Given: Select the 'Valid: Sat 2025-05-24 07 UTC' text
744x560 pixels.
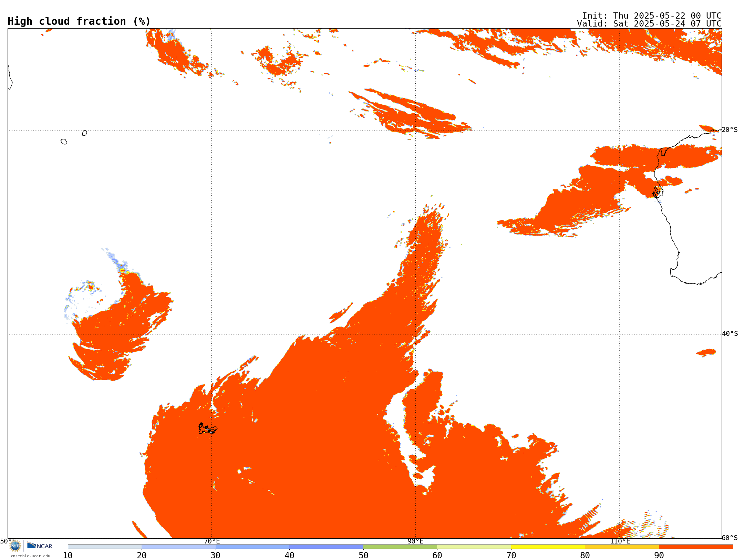Looking at the screenshot, I should click(649, 24).
